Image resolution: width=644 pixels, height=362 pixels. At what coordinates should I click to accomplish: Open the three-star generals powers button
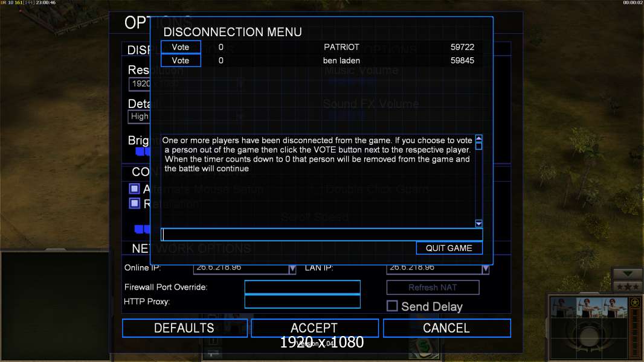click(627, 287)
